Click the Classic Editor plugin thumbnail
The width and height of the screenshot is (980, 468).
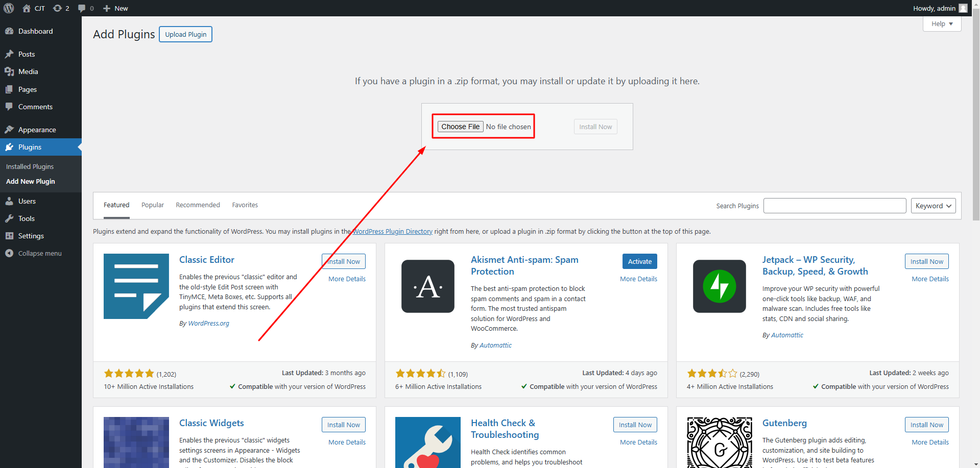coord(136,286)
